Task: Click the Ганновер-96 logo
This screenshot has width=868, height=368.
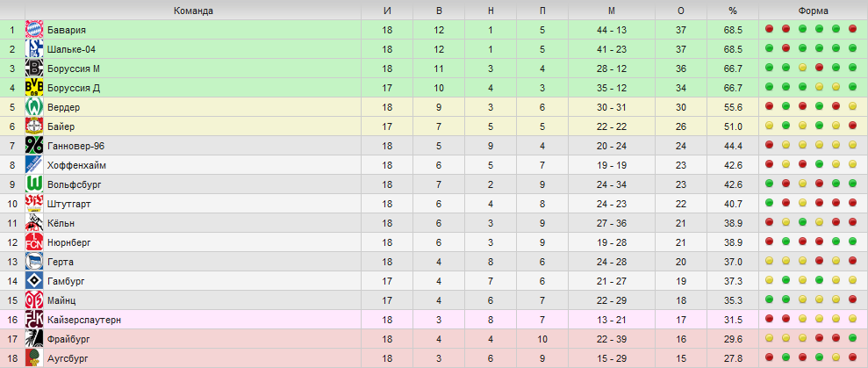Action: [x=34, y=146]
